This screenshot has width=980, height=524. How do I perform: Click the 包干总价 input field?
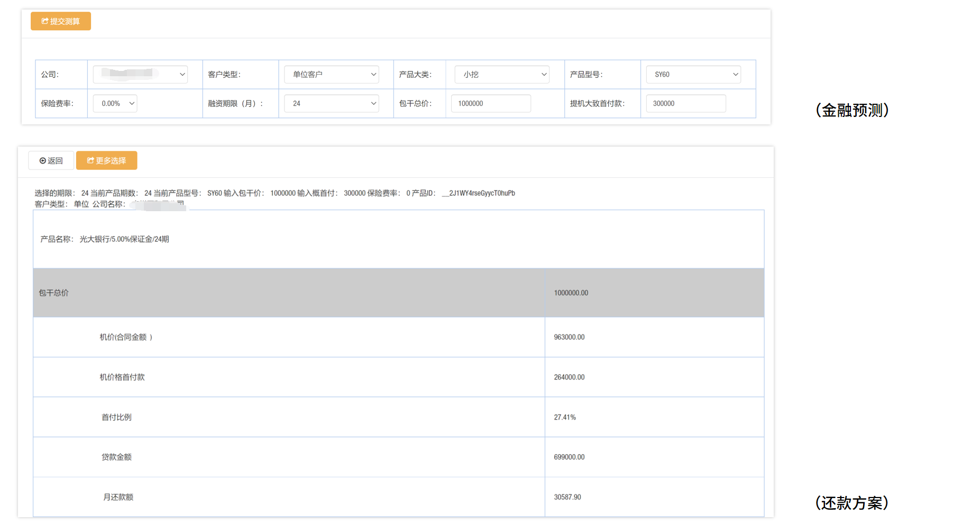coord(490,104)
